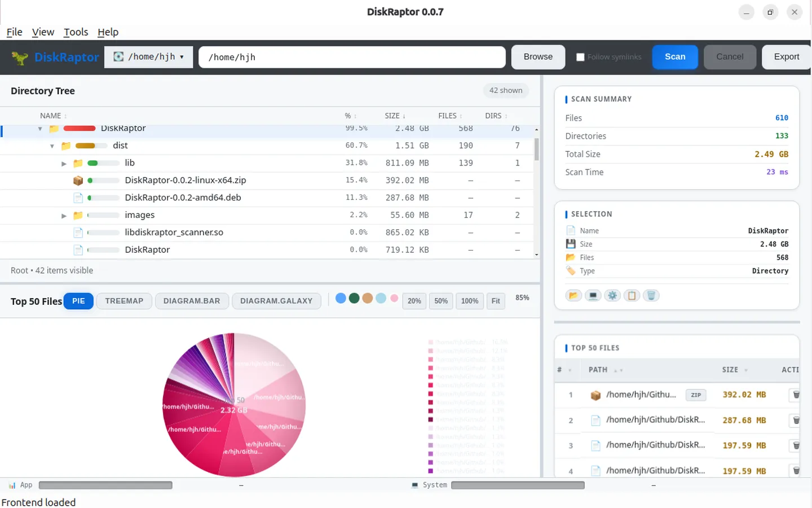Click file icon of the bottom DiskRaptor file row

click(x=78, y=250)
